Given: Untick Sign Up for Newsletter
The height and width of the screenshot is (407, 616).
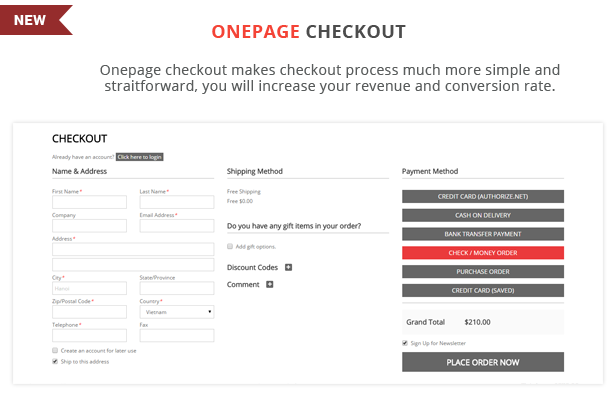Looking at the screenshot, I should 405,343.
